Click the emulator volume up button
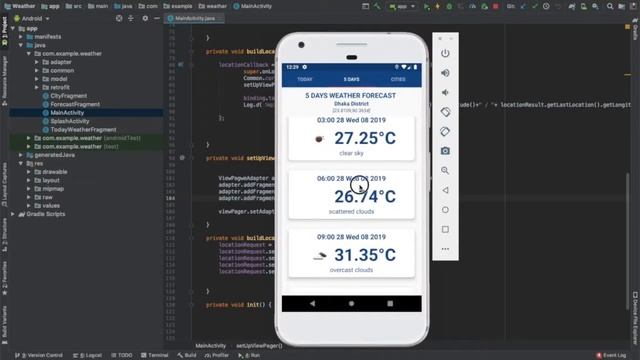 445,73
